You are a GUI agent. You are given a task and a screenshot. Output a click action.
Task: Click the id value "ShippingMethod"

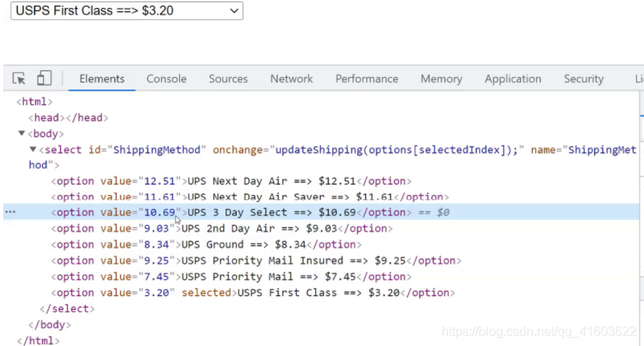tap(157, 150)
